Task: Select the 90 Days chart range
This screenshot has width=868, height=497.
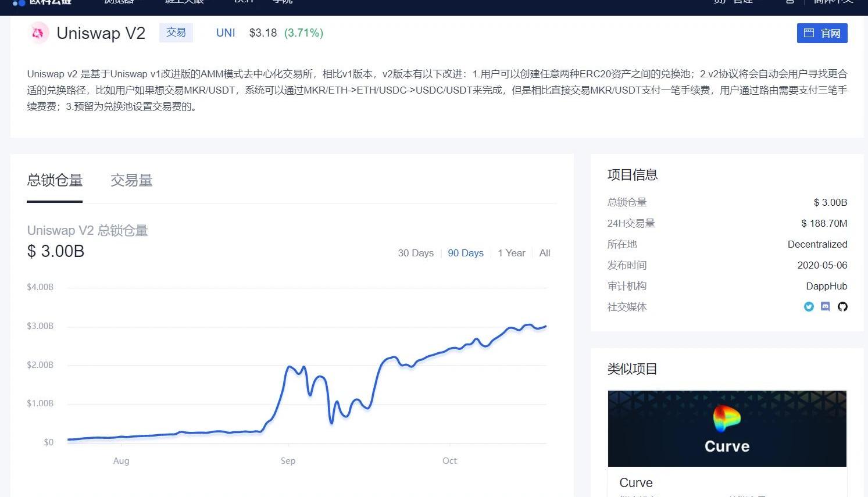Action: [466, 253]
